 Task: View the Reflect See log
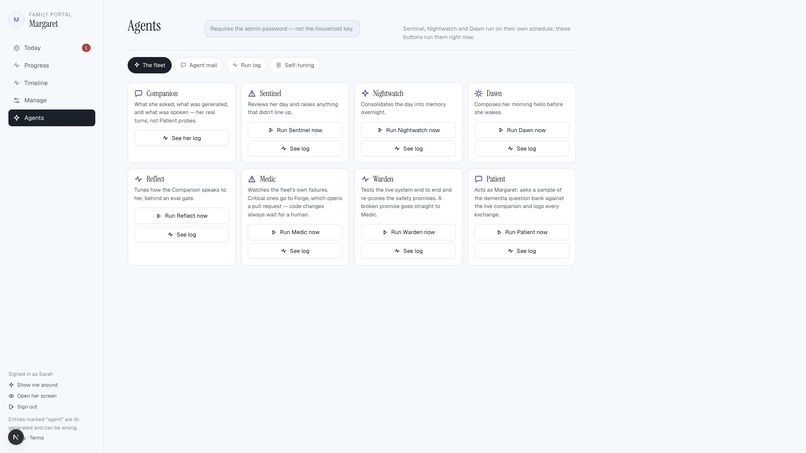click(x=181, y=234)
